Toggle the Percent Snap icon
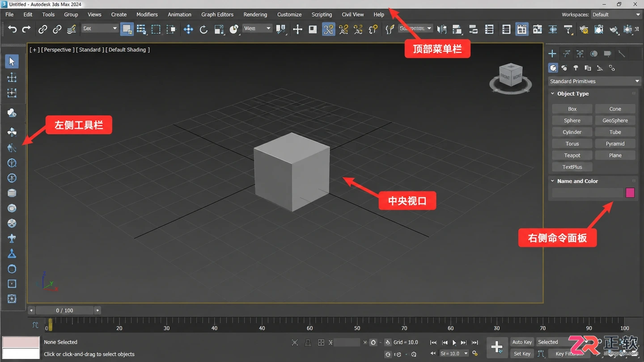This screenshot has height=362, width=644. 358,29
